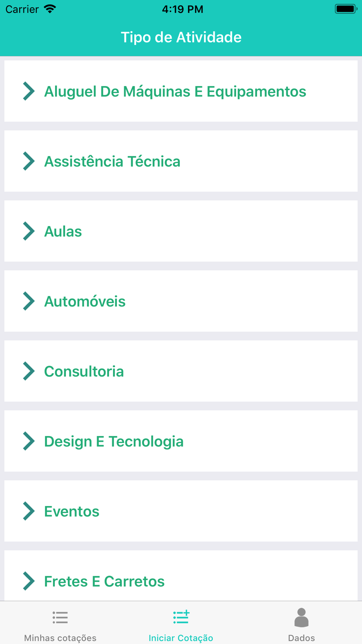Viewport: 362px width, 644px height.
Task: Click chevron next to Design E Tecnologia
Action: (29, 441)
